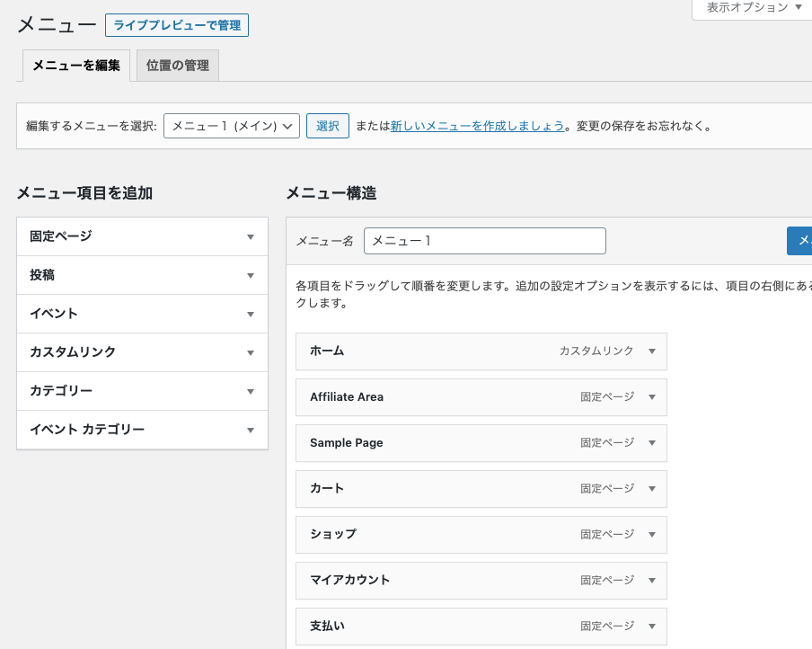This screenshot has height=649, width=812.
Task: Click into the メニュー名 text field
Action: [485, 241]
